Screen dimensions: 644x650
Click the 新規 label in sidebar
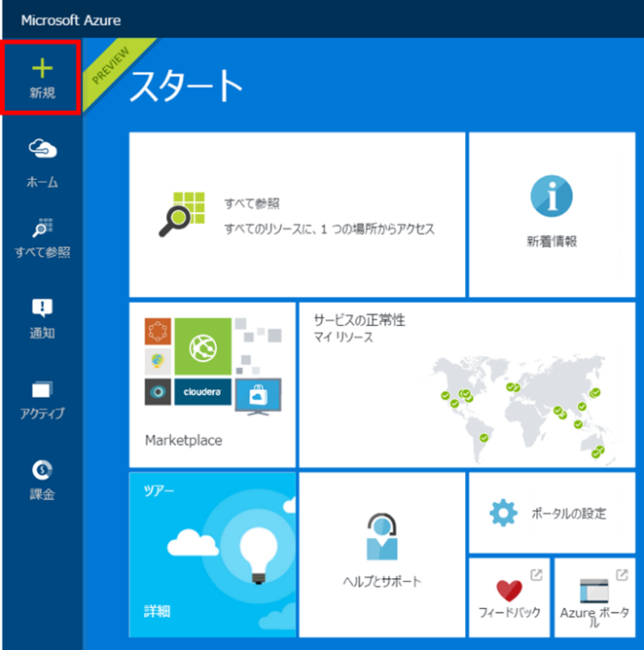pyautogui.click(x=42, y=93)
